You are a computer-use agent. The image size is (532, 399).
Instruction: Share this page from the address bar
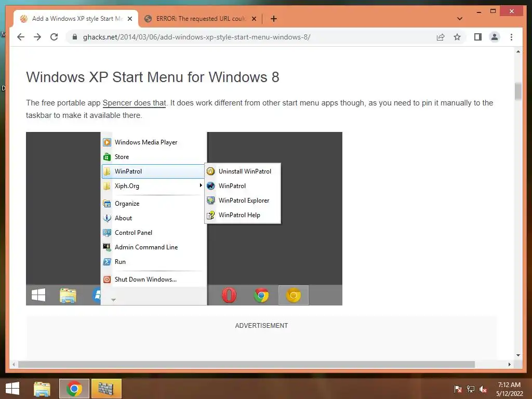(x=441, y=37)
